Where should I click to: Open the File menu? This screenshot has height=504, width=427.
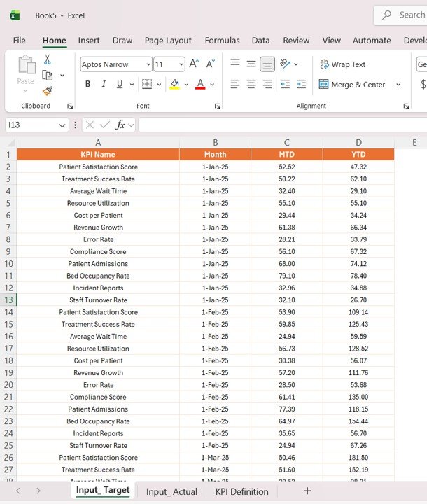coord(20,41)
